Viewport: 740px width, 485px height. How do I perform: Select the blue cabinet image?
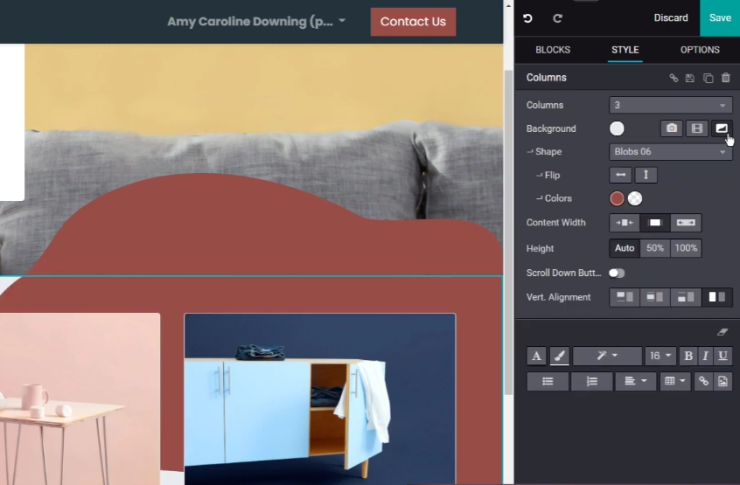click(x=320, y=399)
